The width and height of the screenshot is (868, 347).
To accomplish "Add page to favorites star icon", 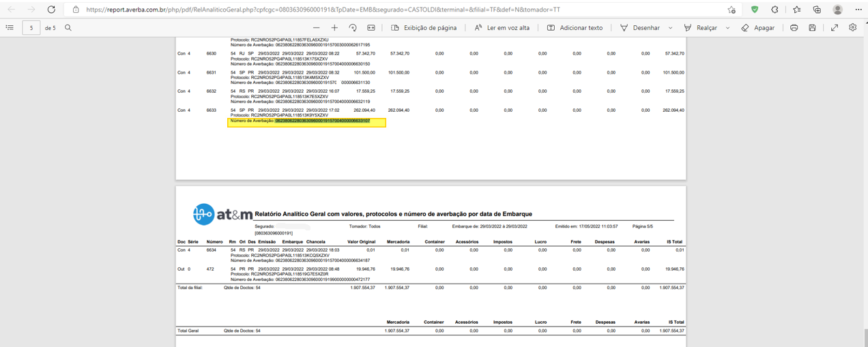I will 732,10.
